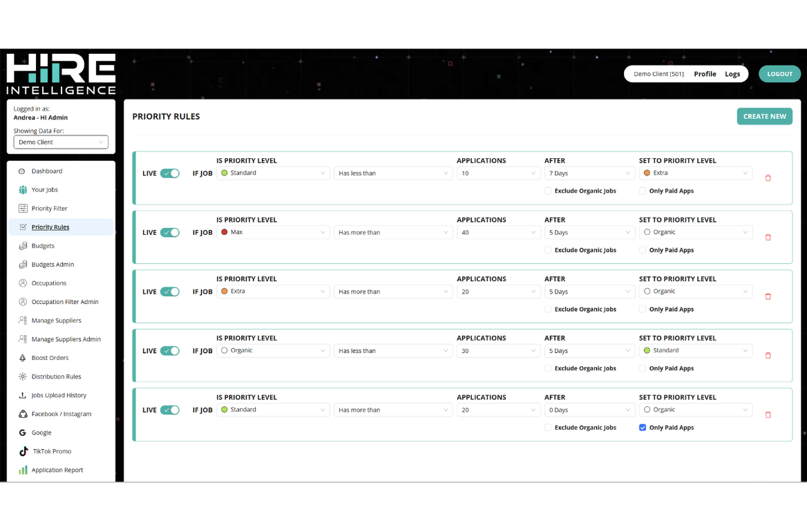Screen dimensions: 807x532
Task: Click the Dashboard icon in sidebar
Action: (x=22, y=171)
